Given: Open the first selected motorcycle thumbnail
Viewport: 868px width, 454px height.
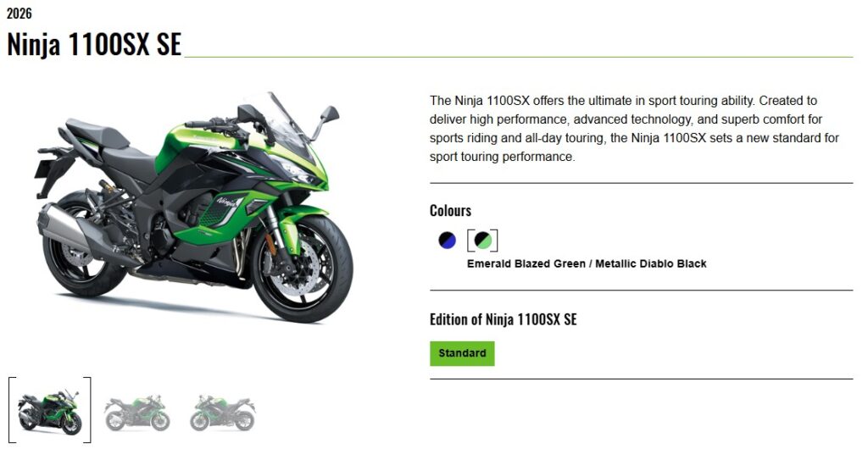Looking at the screenshot, I should click(50, 410).
